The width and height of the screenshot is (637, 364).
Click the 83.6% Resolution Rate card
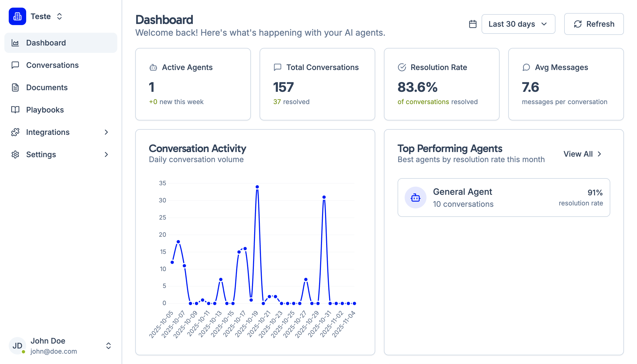(441, 84)
